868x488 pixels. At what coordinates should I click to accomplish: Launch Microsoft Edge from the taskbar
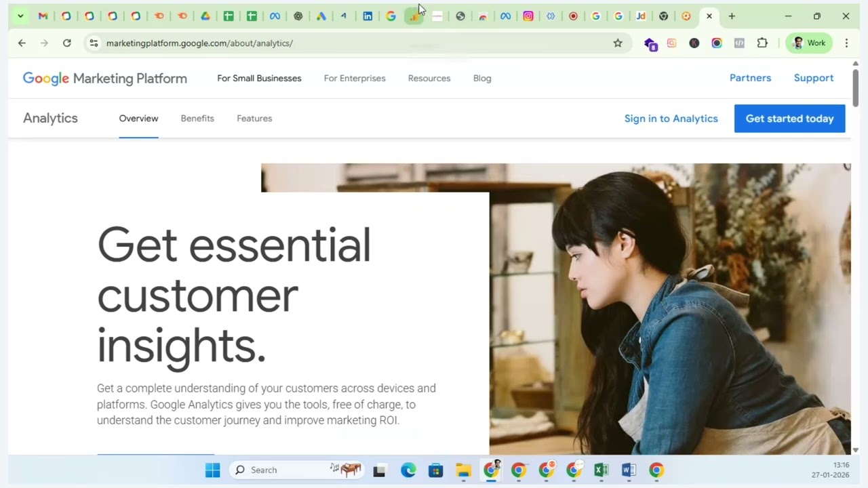(x=408, y=470)
